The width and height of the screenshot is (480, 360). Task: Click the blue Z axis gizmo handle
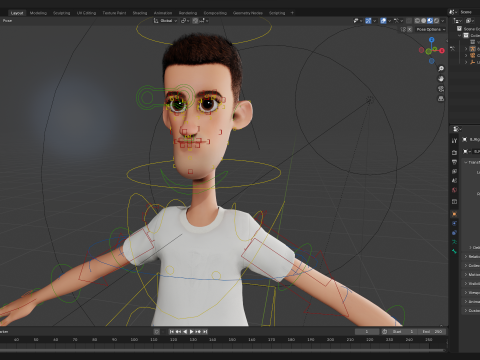(432, 40)
